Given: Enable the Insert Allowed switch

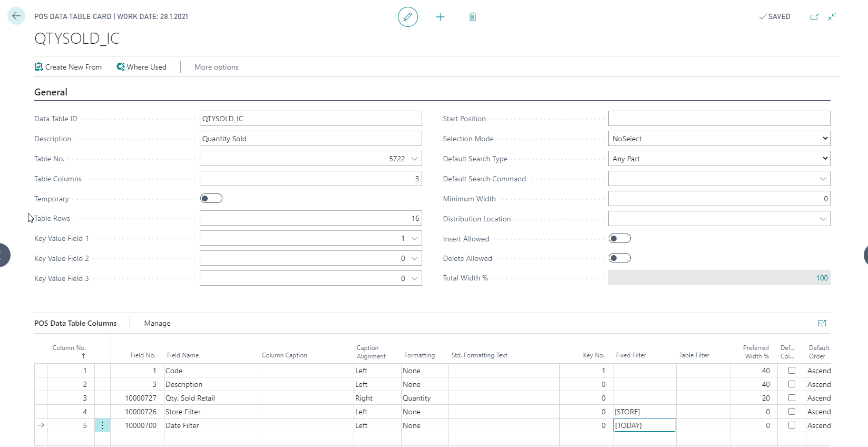Looking at the screenshot, I should tap(619, 239).
